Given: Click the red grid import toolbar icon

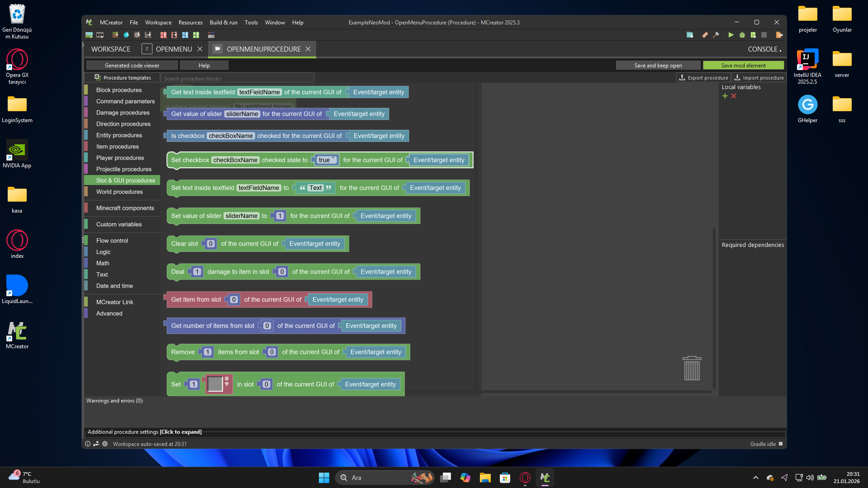Looking at the screenshot, I should (163, 35).
